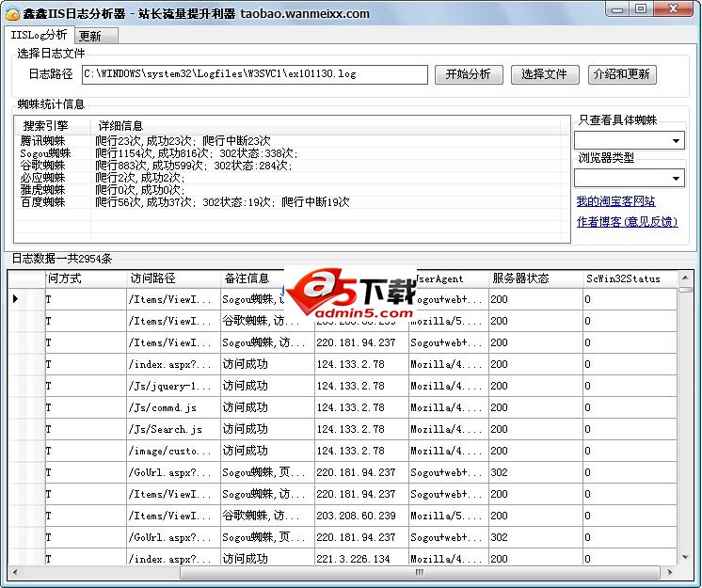Click the vertical scrollbar up arrow of grid
This screenshot has width=702, height=588.
(x=685, y=278)
